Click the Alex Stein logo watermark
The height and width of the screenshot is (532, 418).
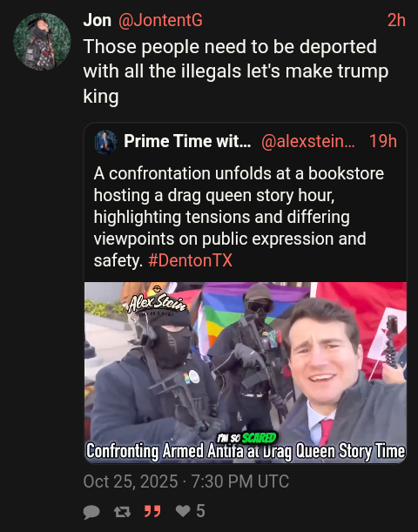point(157,301)
